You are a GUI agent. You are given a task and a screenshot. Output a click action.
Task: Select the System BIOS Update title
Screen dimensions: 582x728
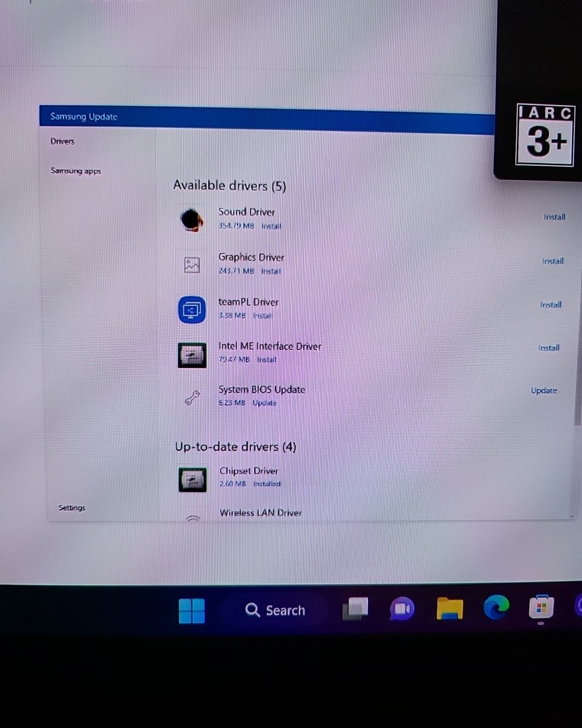point(261,389)
